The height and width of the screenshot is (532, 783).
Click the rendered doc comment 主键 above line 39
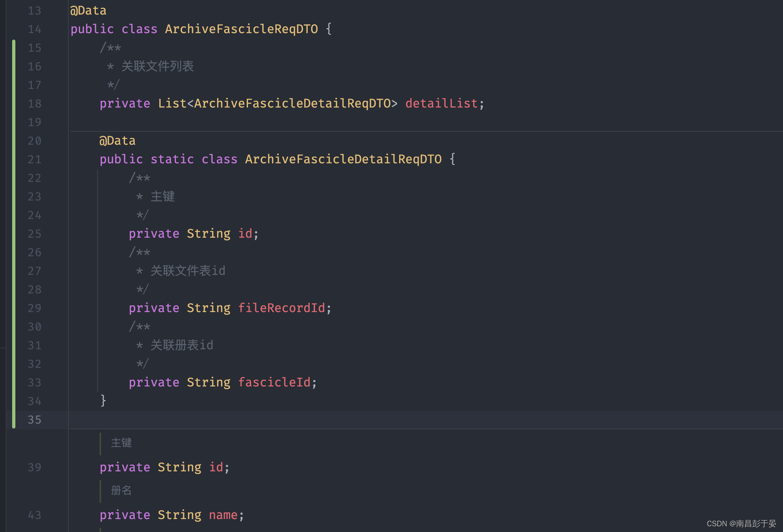[121, 443]
